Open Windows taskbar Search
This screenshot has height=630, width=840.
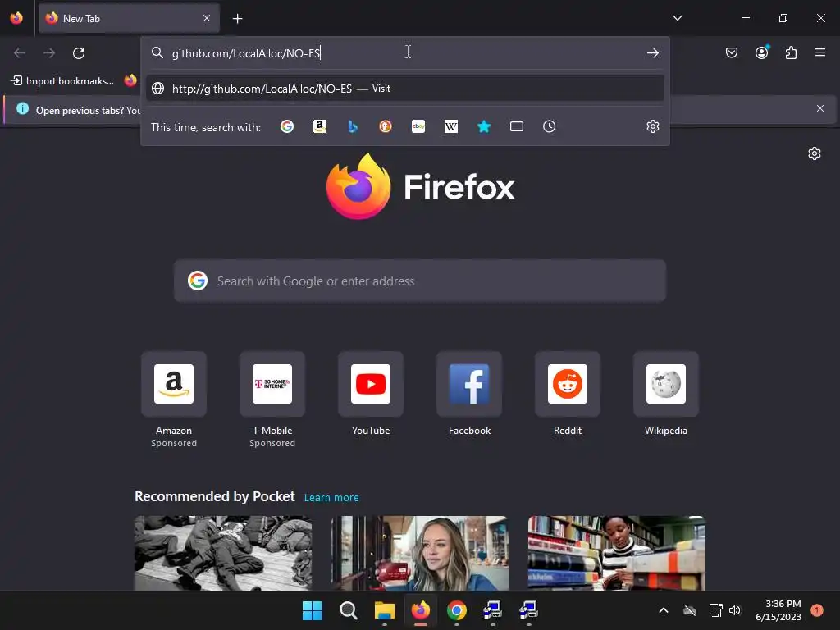click(x=348, y=610)
